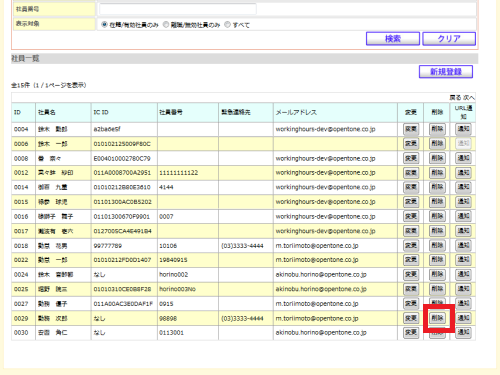
Task: Click the IC ID column header
Action: pos(124,113)
